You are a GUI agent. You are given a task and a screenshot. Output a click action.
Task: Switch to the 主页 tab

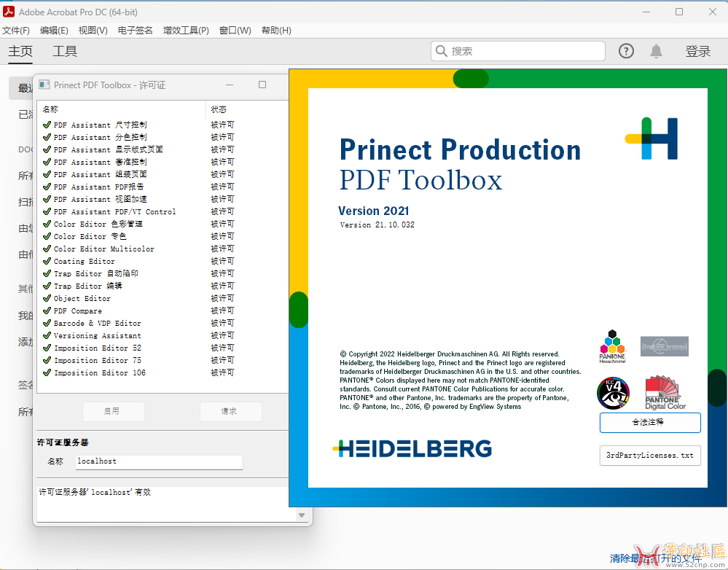click(20, 51)
